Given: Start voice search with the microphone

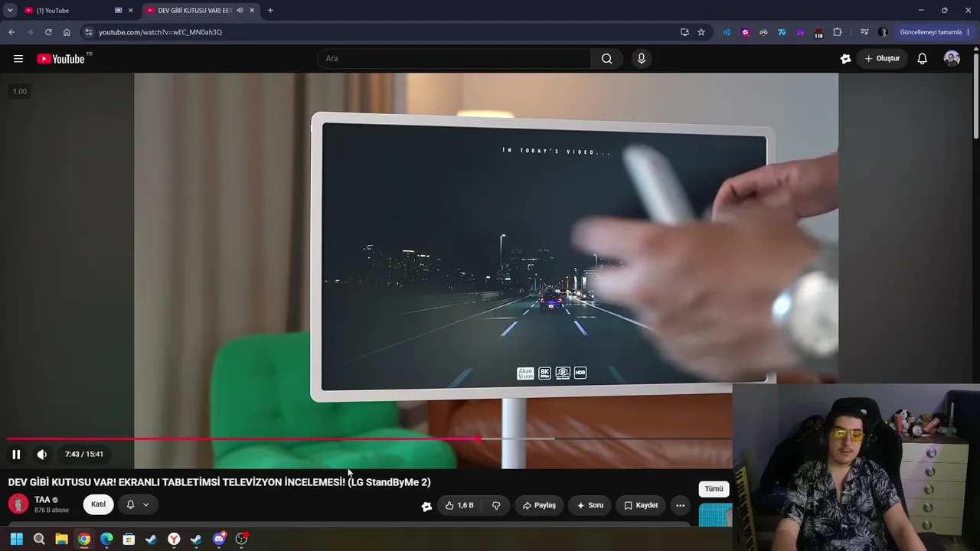Looking at the screenshot, I should tap(642, 59).
